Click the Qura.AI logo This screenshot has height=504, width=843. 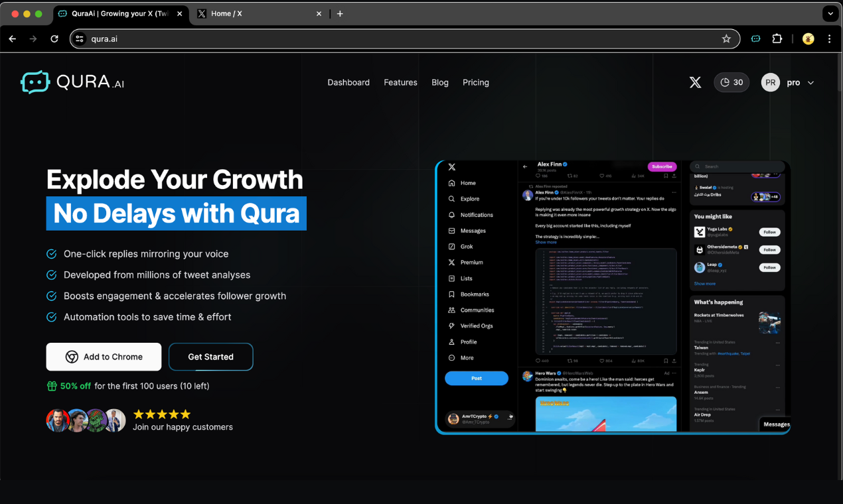point(72,82)
